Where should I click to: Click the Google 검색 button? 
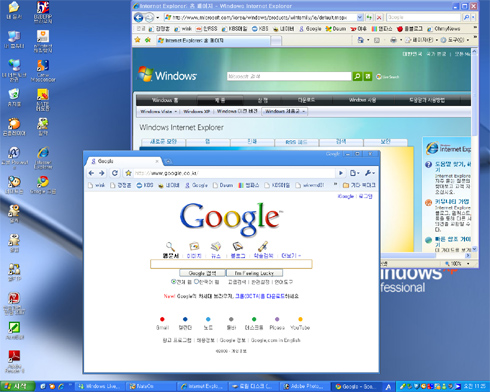coord(202,273)
